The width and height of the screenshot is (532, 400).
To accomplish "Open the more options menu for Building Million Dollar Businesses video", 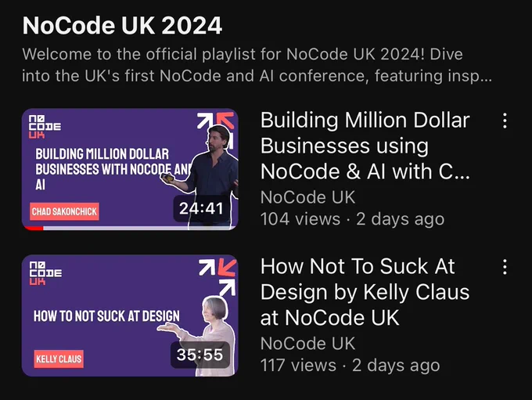I will point(505,121).
